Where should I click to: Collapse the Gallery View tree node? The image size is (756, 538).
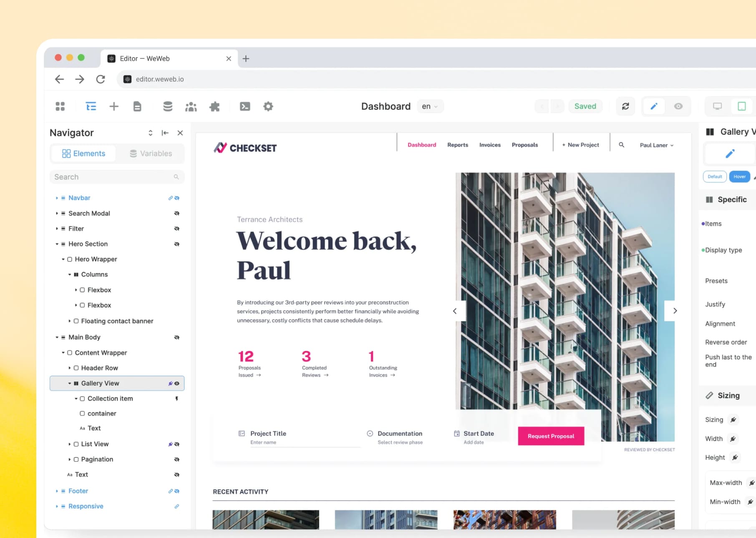(70, 383)
